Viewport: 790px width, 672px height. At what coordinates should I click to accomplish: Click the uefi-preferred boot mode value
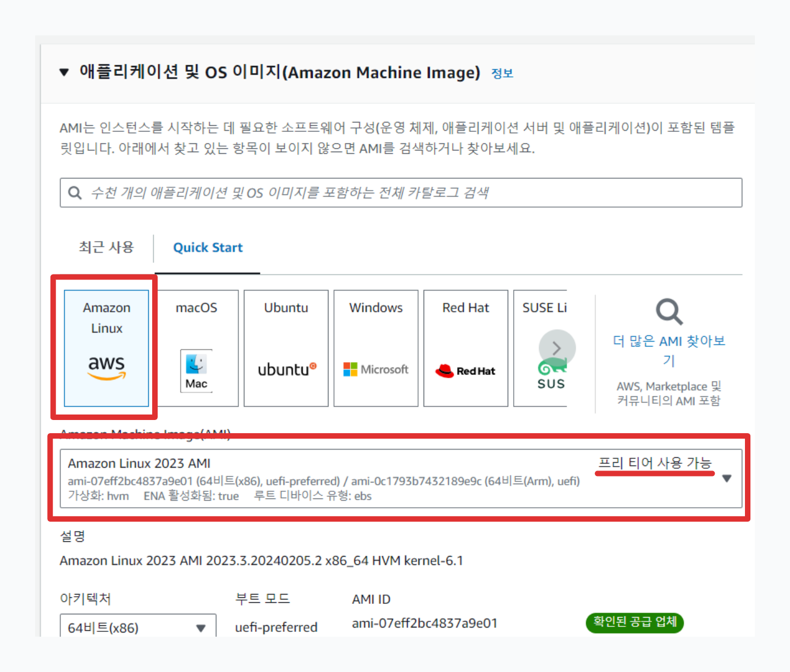pos(276,627)
